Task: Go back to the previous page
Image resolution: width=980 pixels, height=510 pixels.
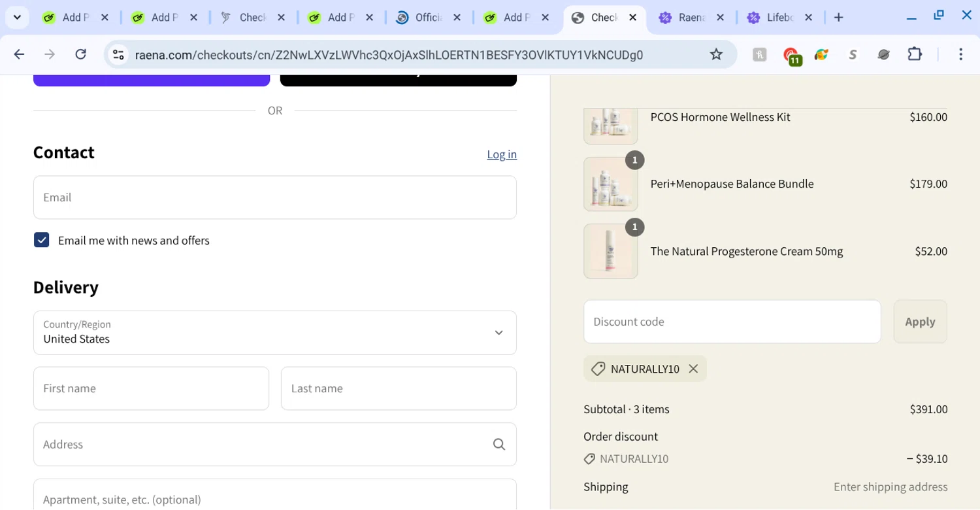Action: coord(19,54)
